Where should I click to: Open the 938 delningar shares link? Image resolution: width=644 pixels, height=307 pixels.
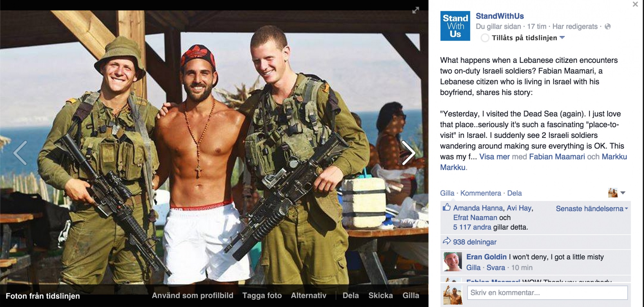pyautogui.click(x=475, y=242)
